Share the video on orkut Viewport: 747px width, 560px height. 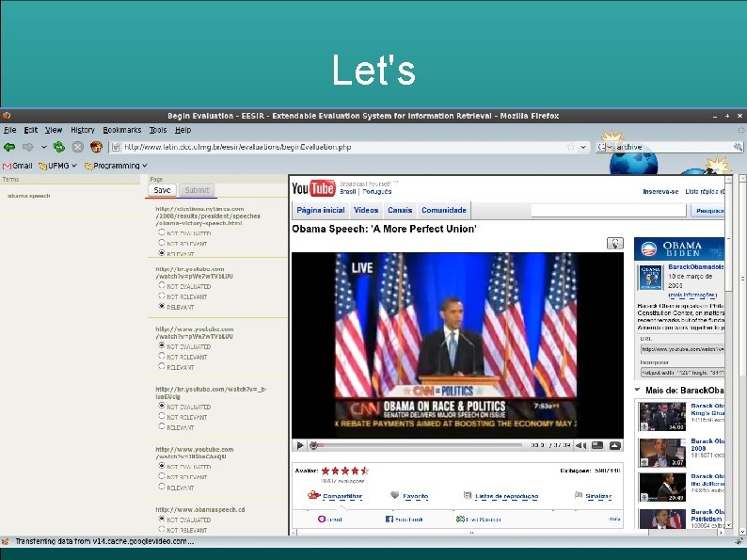(329, 519)
